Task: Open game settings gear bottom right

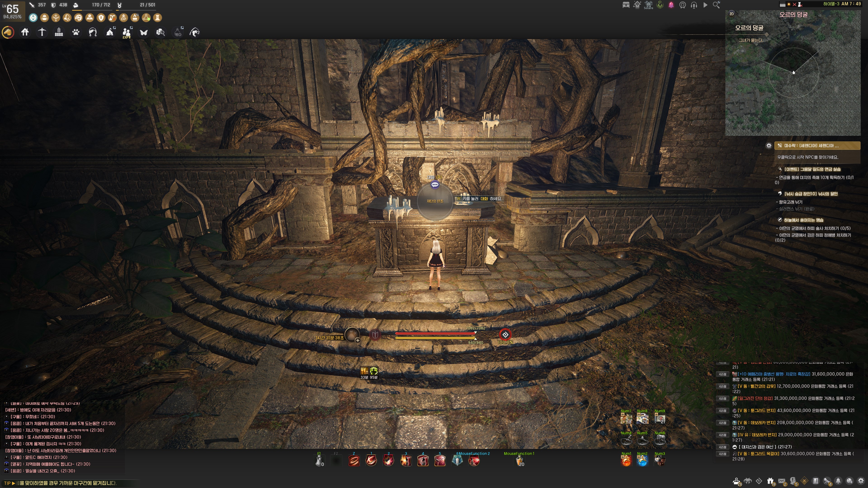Action: point(861,481)
